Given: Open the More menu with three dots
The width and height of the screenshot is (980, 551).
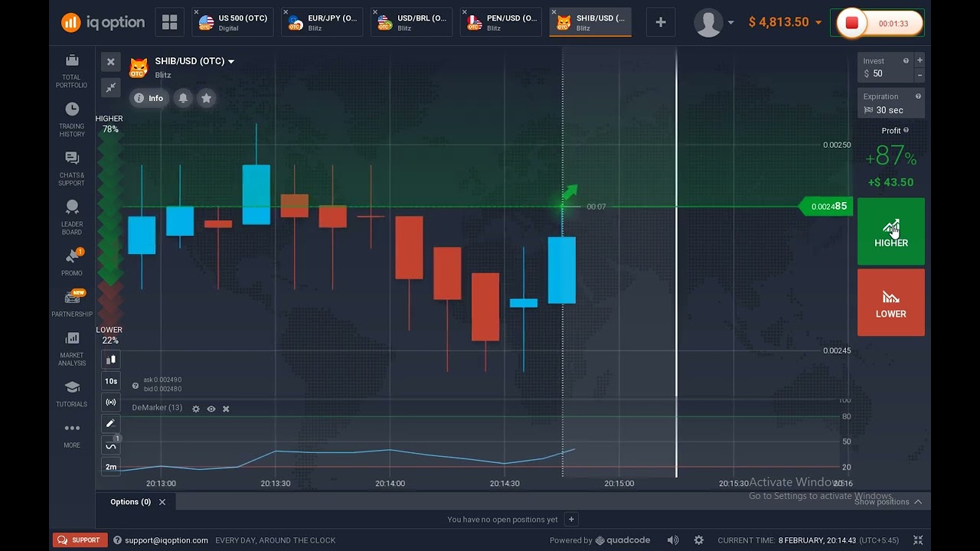Looking at the screenshot, I should point(72,435).
